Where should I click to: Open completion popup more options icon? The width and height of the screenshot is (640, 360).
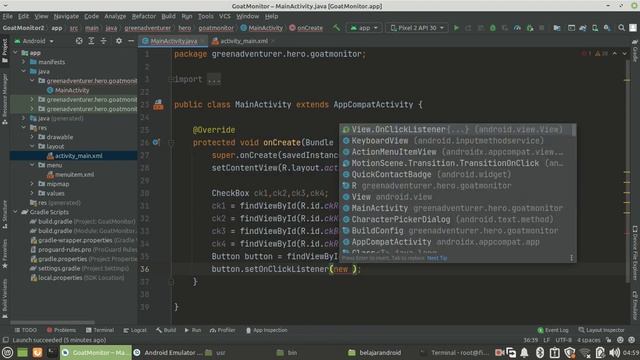pyautogui.click(x=571, y=258)
